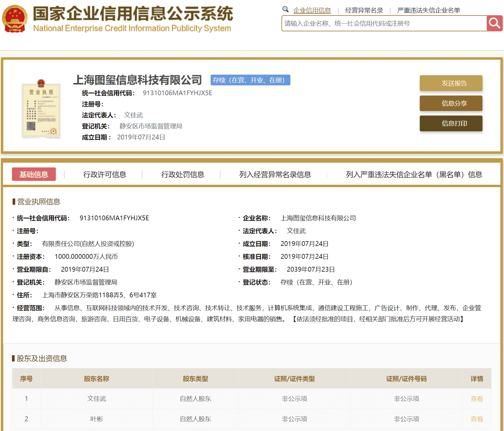View details for shareholder 叶彬
Viewport: 504px width, 431px height.
point(477,419)
